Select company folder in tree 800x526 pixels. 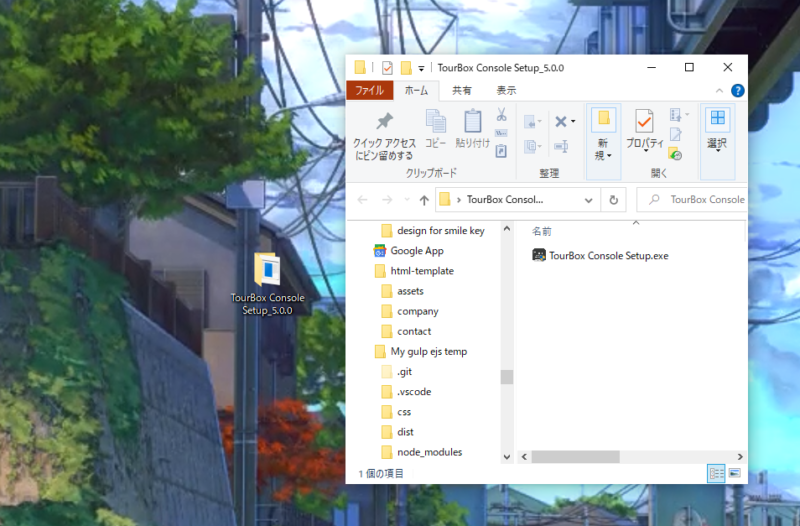tap(410, 311)
